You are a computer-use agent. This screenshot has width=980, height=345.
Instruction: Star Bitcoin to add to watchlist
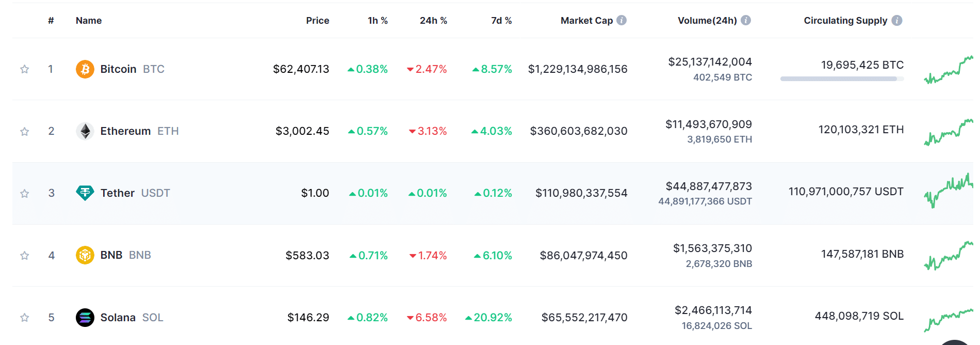point(24,69)
